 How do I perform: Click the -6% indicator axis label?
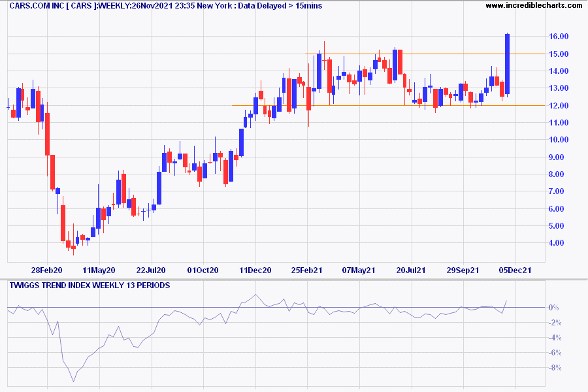click(555, 353)
